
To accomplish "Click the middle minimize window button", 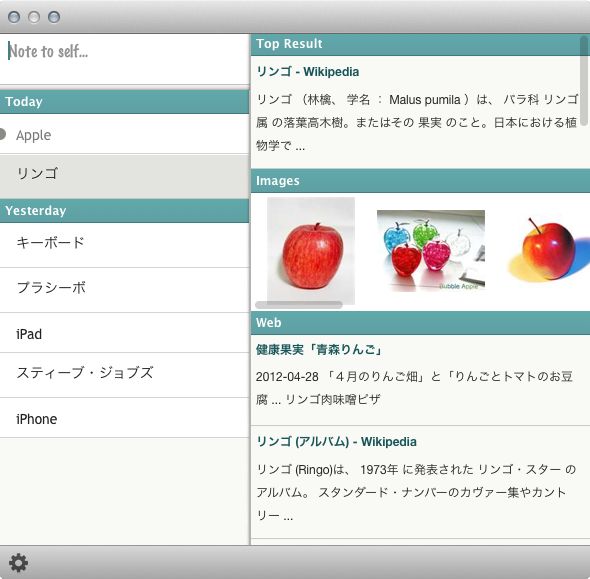I will 34,17.
